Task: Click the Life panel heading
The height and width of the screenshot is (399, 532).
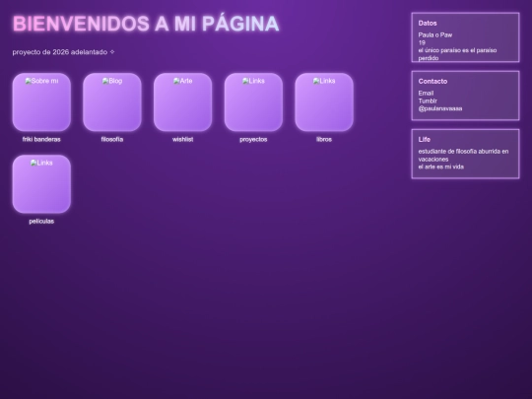Action: click(424, 140)
